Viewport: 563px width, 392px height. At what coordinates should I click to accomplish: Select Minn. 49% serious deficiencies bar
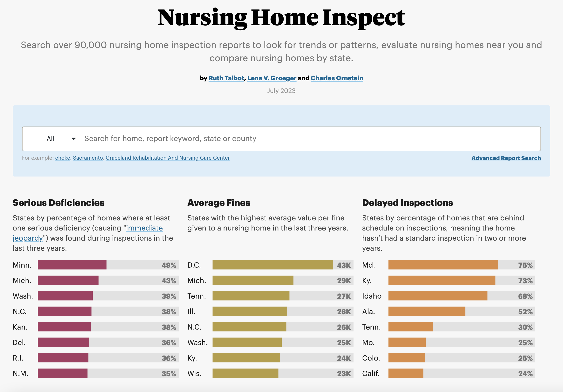[x=108, y=265]
